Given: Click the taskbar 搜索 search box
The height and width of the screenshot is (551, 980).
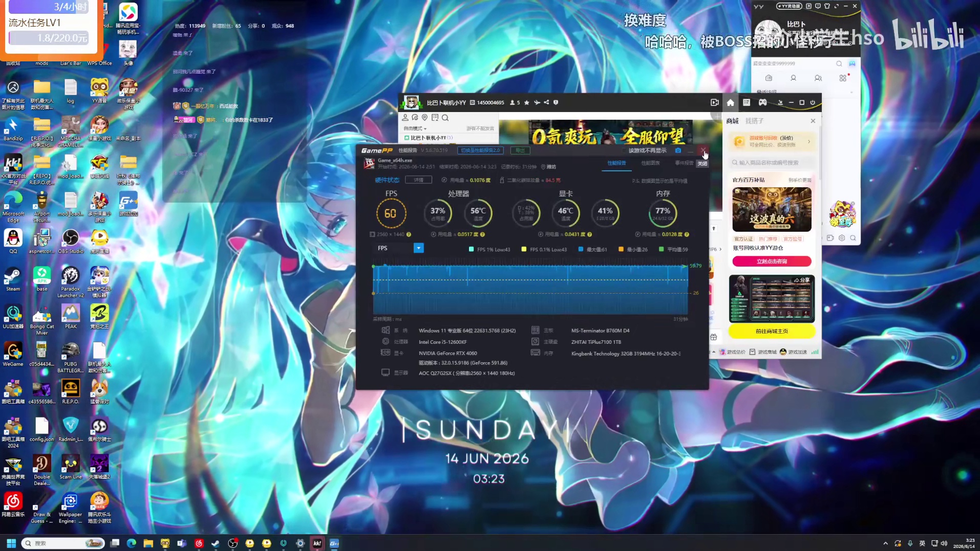Looking at the screenshot, I should pyautogui.click(x=63, y=543).
